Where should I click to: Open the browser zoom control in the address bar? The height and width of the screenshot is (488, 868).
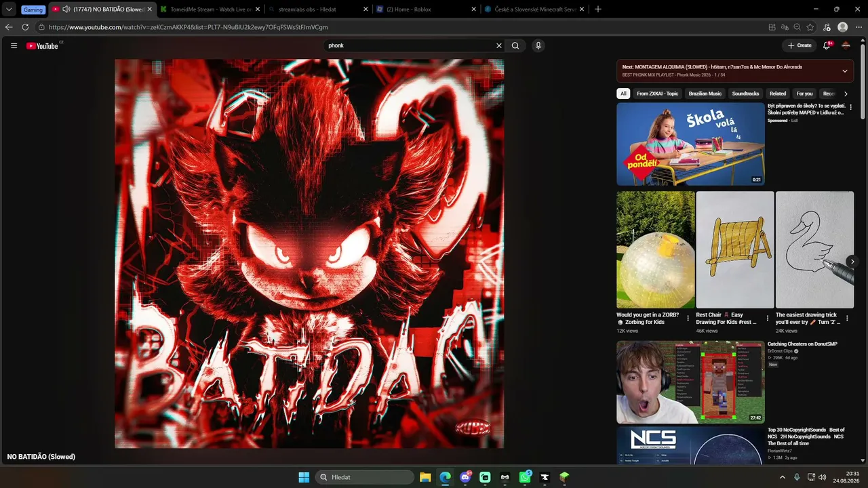797,27
